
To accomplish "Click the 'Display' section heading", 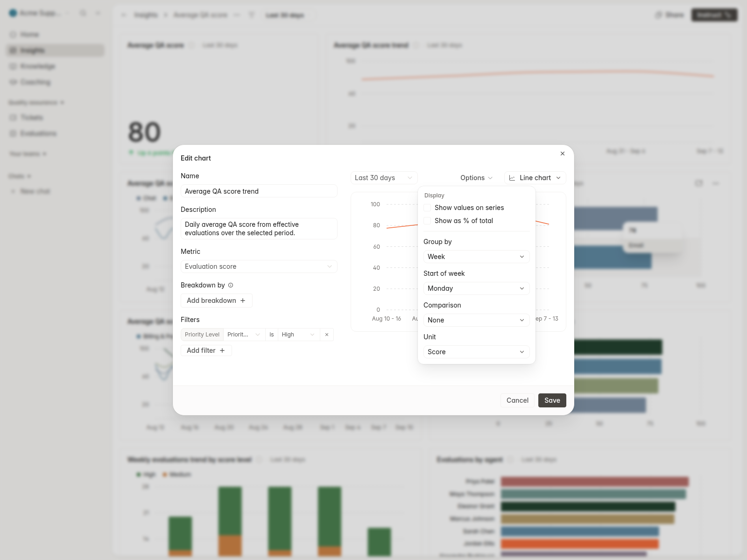I will (434, 196).
